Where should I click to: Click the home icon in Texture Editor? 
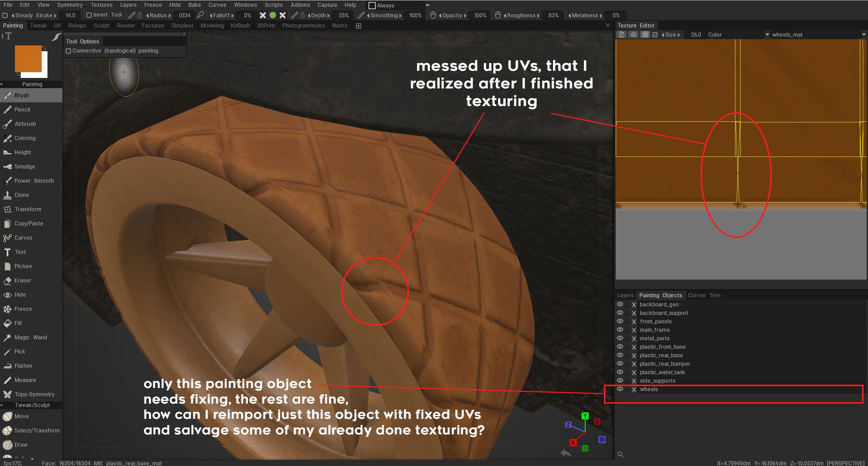coord(633,35)
